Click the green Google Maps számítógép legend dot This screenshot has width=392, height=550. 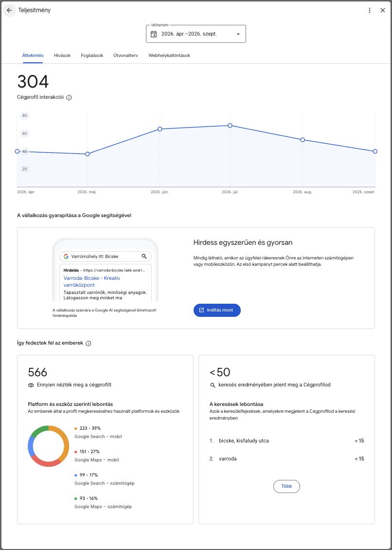tap(76, 498)
